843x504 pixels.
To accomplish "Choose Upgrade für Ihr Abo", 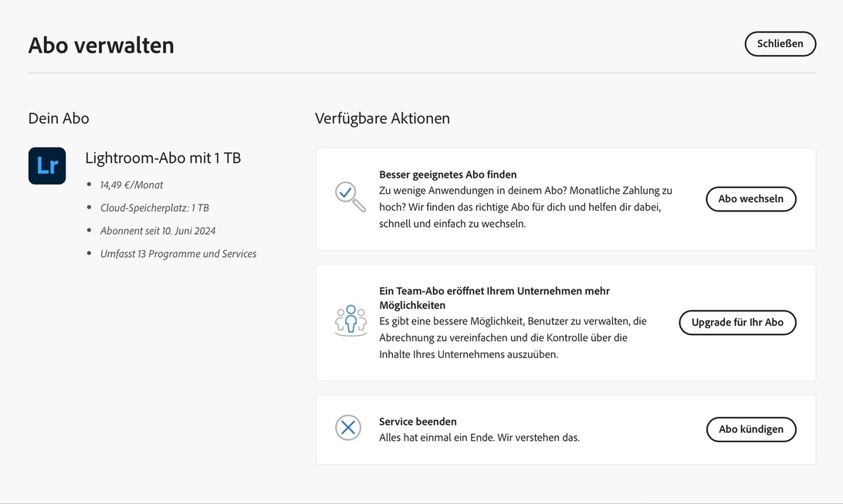I will [737, 323].
